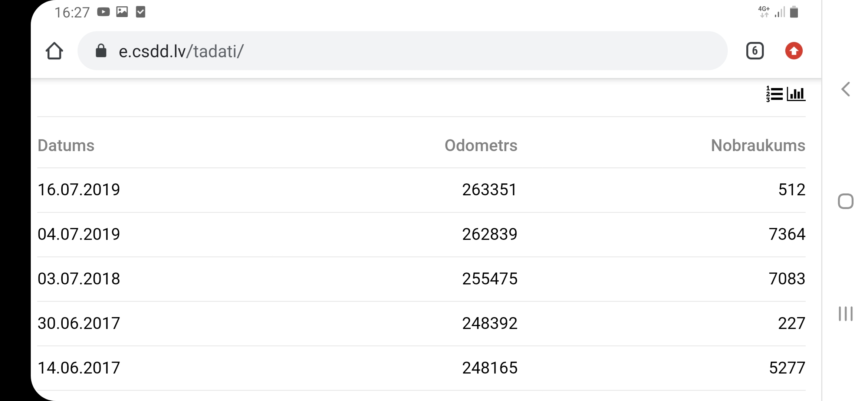The width and height of the screenshot is (868, 401).
Task: Tap the YouTube notification icon
Action: click(103, 12)
